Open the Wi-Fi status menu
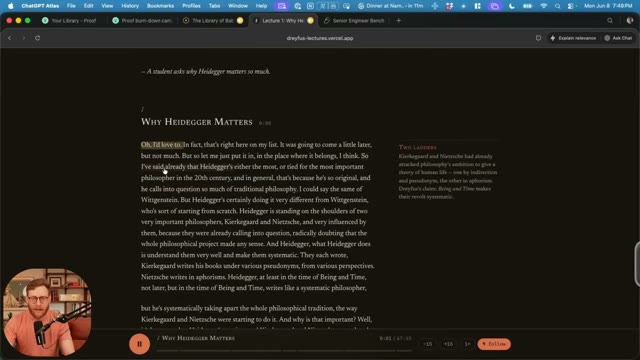 [x=543, y=6]
